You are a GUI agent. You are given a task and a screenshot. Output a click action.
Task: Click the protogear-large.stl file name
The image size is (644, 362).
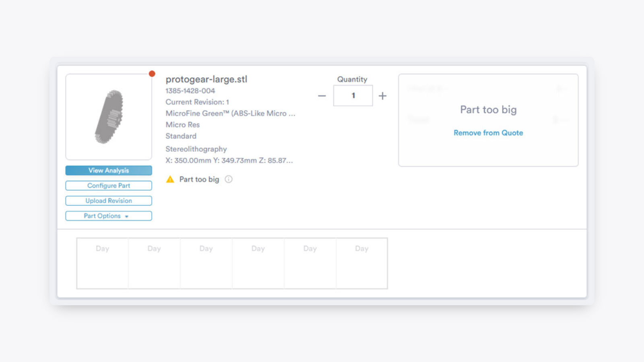tap(206, 79)
